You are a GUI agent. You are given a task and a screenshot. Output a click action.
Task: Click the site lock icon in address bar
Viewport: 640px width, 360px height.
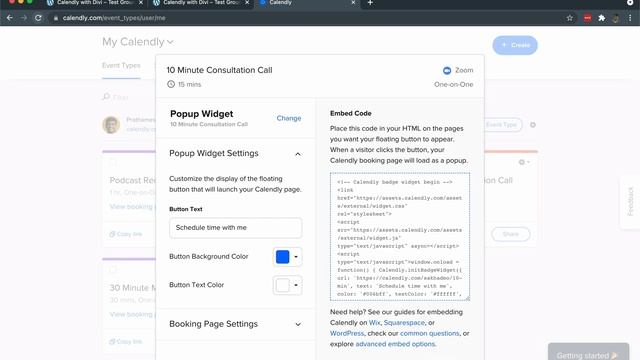coord(56,18)
